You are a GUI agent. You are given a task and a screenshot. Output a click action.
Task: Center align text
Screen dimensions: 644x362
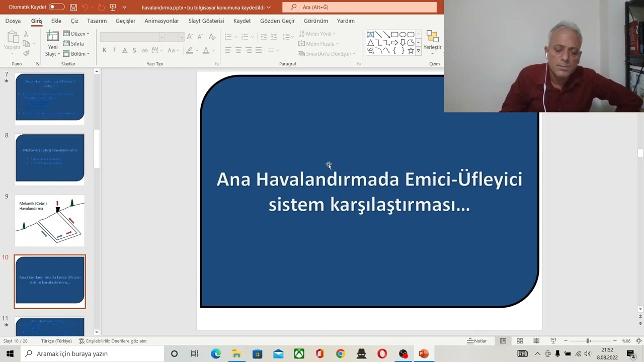[238, 50]
